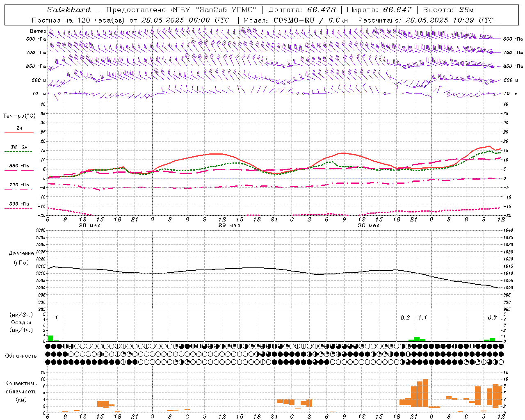Click the "Конвективн." label
The width and height of the screenshot is (525, 420).
pos(21,383)
